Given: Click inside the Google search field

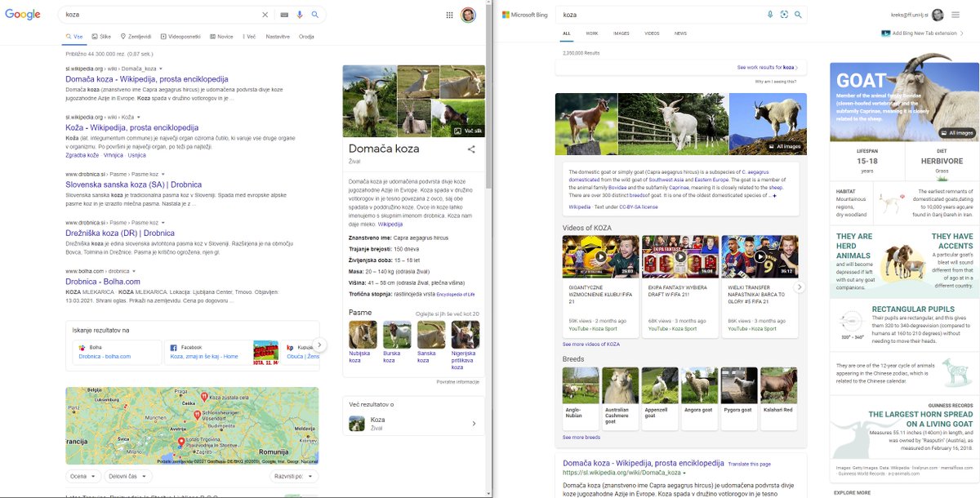Looking at the screenshot, I should pyautogui.click(x=161, y=15).
